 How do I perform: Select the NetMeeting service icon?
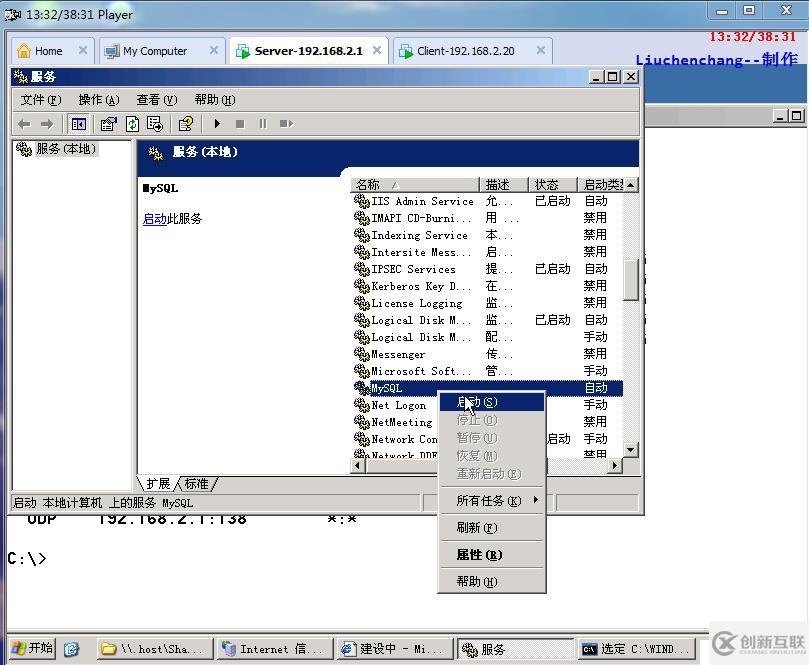pos(362,423)
